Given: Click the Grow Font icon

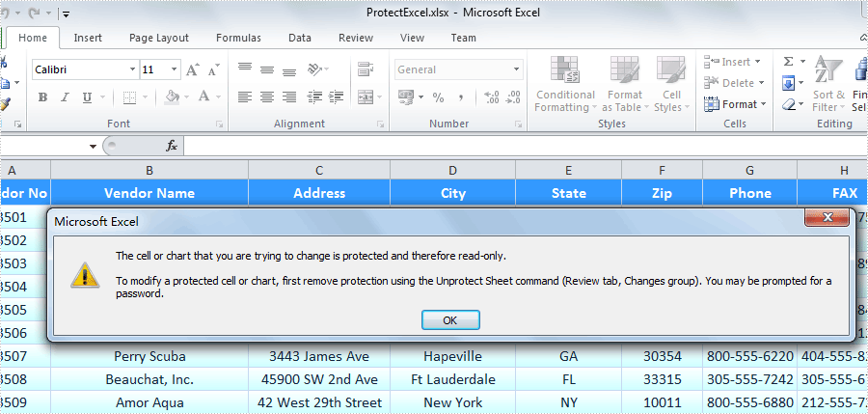Looking at the screenshot, I should (x=192, y=69).
